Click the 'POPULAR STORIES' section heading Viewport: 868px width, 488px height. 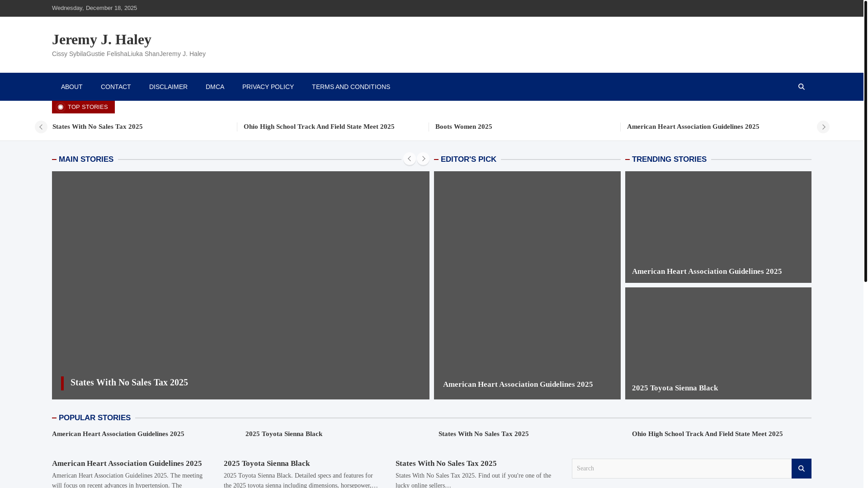tap(94, 418)
